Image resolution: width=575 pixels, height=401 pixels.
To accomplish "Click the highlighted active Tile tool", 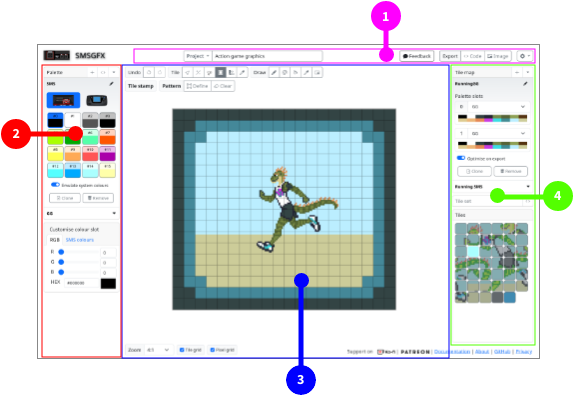I will pyautogui.click(x=220, y=73).
